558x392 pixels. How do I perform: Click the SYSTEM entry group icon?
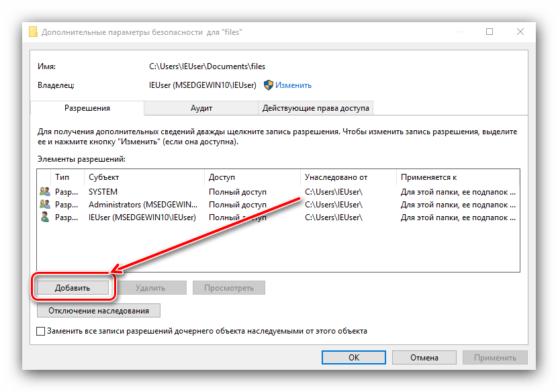pyautogui.click(x=45, y=191)
